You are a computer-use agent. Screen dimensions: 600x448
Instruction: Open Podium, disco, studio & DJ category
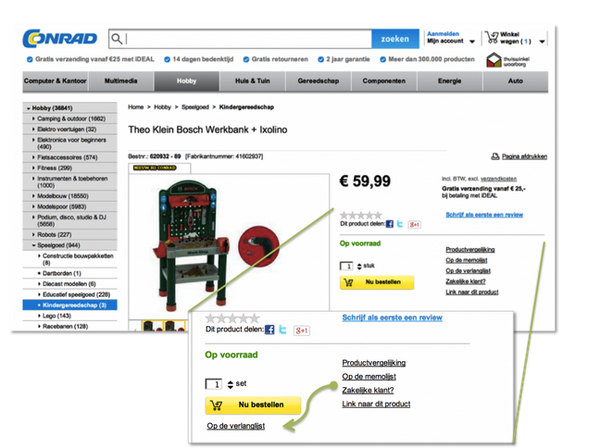click(x=71, y=220)
